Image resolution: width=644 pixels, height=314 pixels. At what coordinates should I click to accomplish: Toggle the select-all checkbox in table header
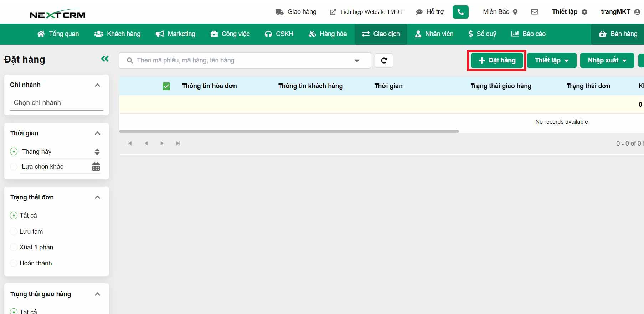[x=166, y=86]
